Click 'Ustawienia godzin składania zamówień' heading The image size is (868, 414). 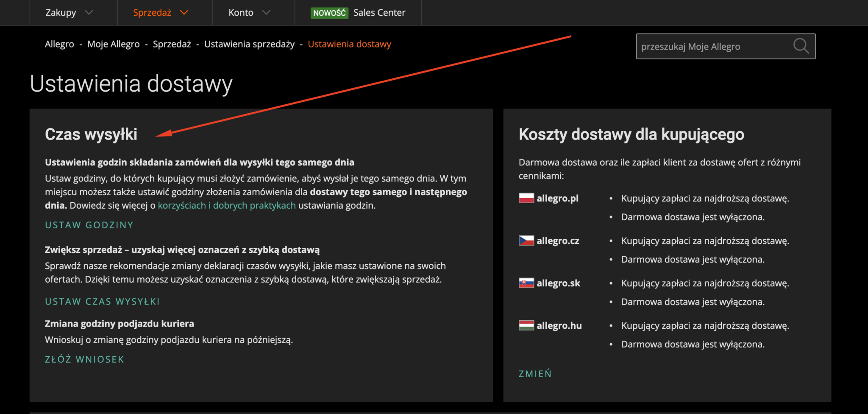click(200, 162)
